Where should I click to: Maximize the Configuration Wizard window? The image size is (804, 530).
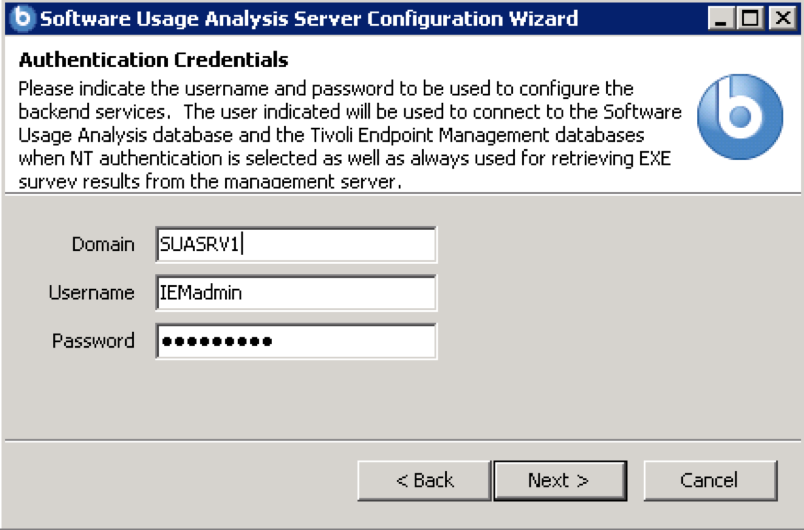752,18
